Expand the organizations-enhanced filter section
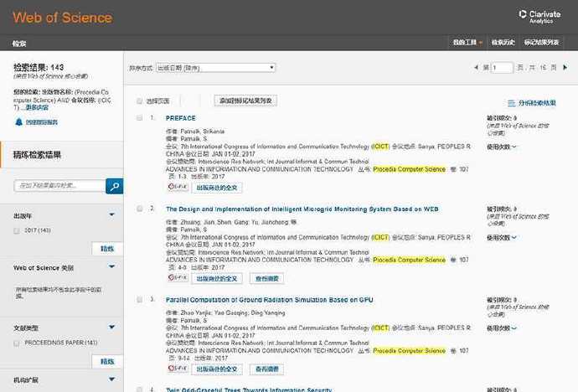The image size is (578, 392). [111, 379]
